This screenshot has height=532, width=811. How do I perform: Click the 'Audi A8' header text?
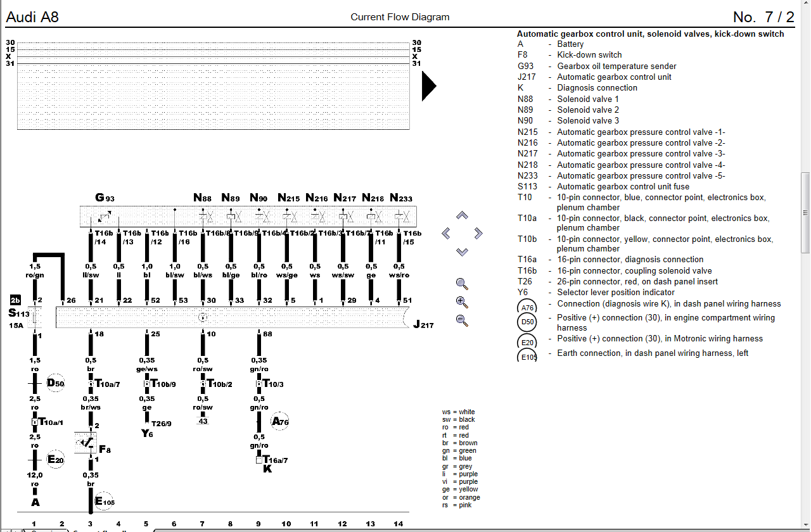tap(32, 17)
